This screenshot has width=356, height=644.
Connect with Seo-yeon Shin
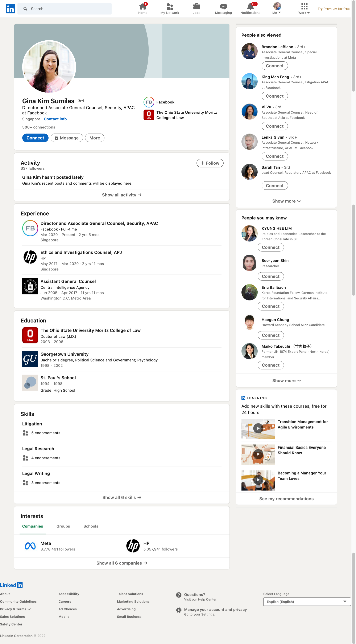pos(270,276)
